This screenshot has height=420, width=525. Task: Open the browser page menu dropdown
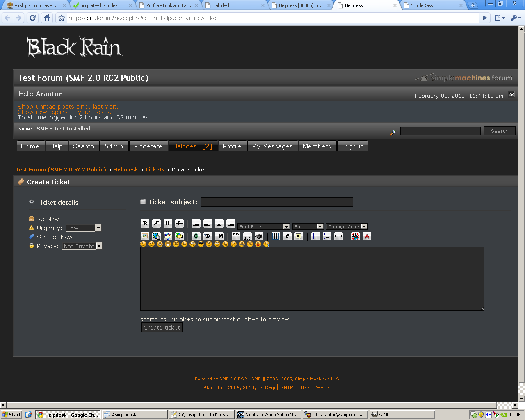coord(500,18)
